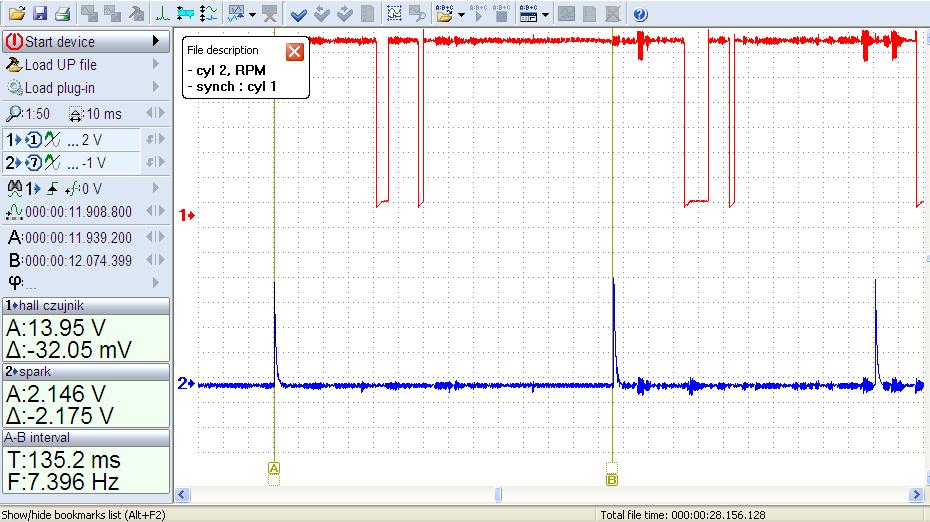Expand the Load plug-in submenu arrow
The height and width of the screenshot is (522, 930).
(155, 87)
